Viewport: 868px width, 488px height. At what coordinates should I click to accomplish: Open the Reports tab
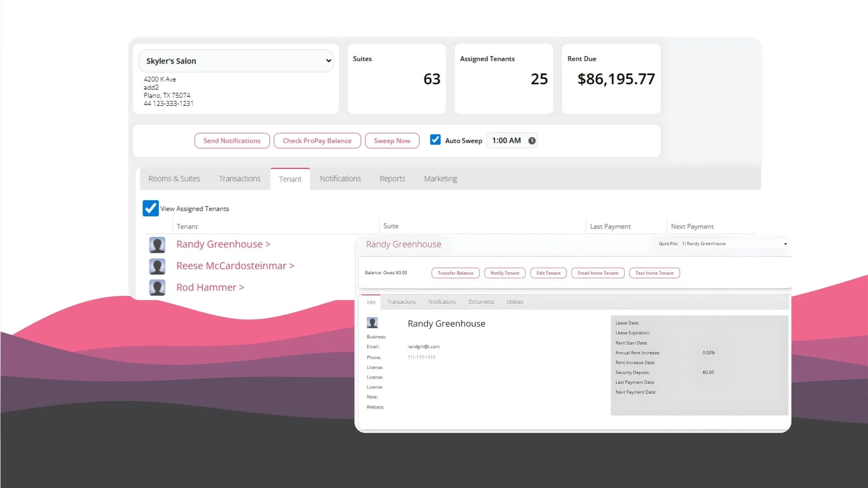pyautogui.click(x=392, y=178)
